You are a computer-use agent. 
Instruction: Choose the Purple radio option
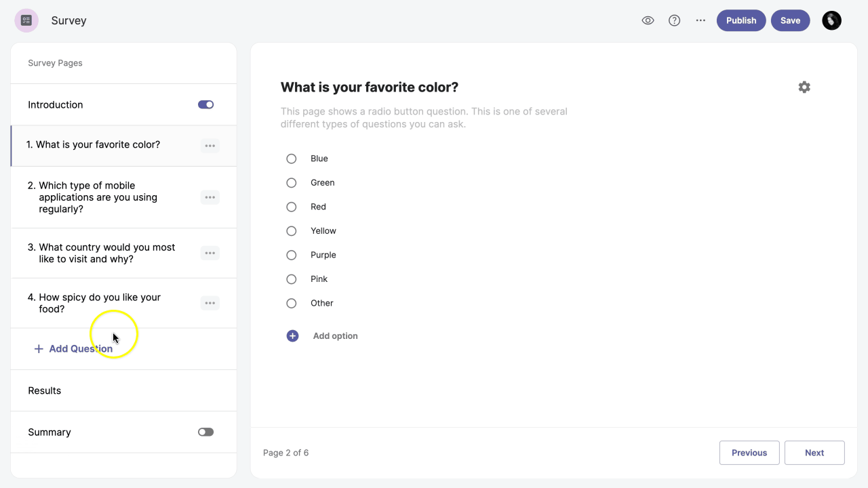click(x=292, y=255)
